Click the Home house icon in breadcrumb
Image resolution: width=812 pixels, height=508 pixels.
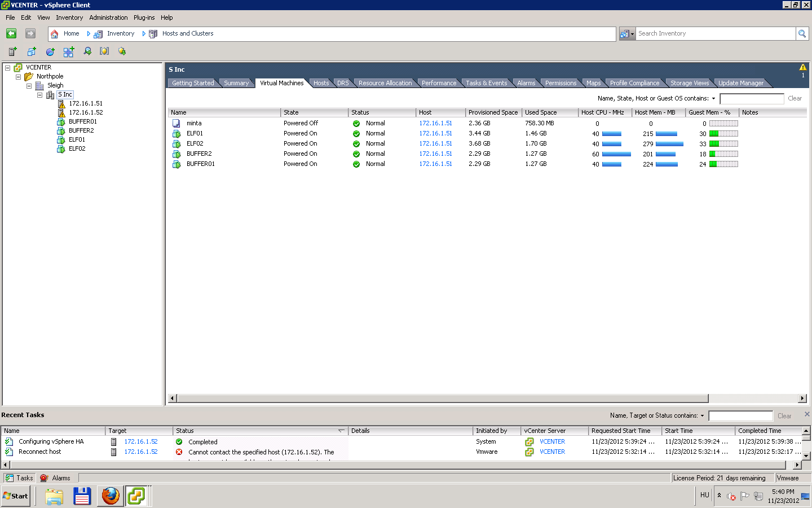click(55, 34)
